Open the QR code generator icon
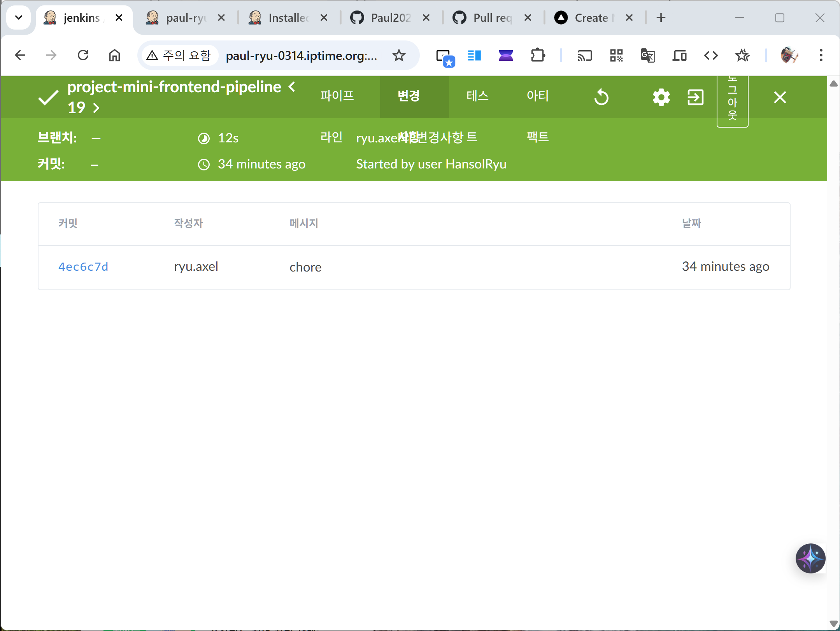 (616, 56)
